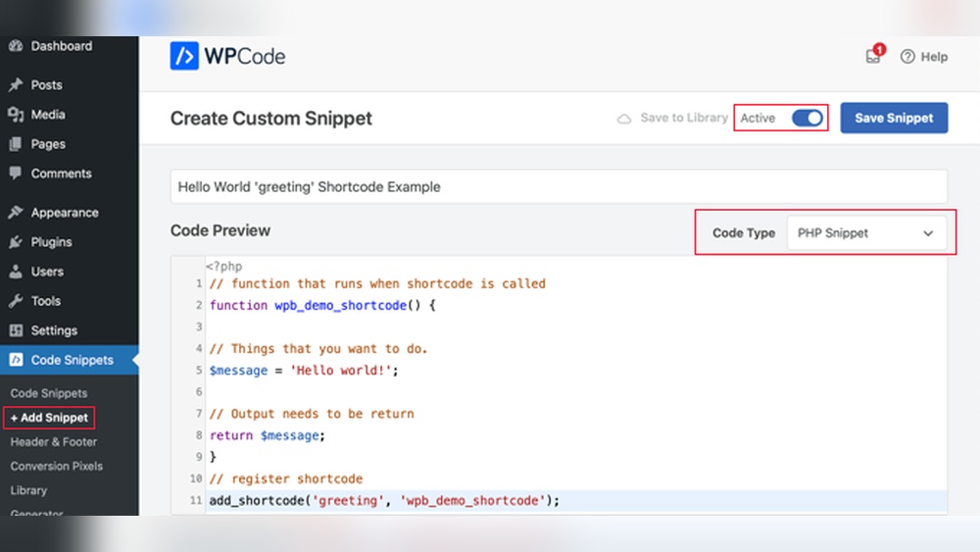Click the + Add Snippet submenu link
This screenshot has height=552, width=980.
49,418
